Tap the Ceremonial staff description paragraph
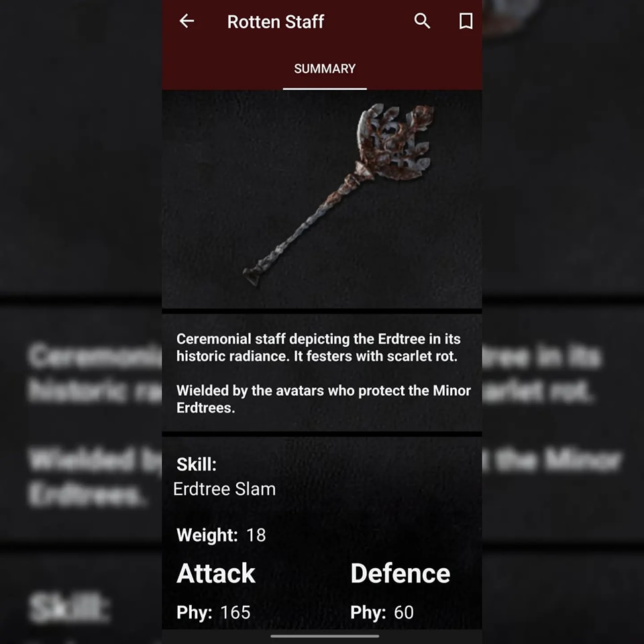 (x=318, y=347)
